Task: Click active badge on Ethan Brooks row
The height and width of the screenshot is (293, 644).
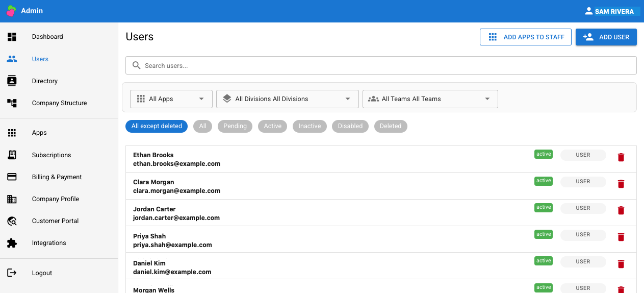Action: click(544, 154)
